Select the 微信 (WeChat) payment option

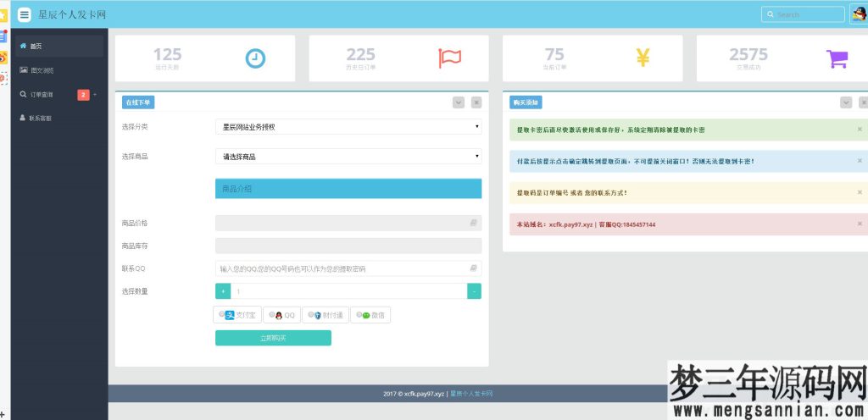(x=370, y=315)
